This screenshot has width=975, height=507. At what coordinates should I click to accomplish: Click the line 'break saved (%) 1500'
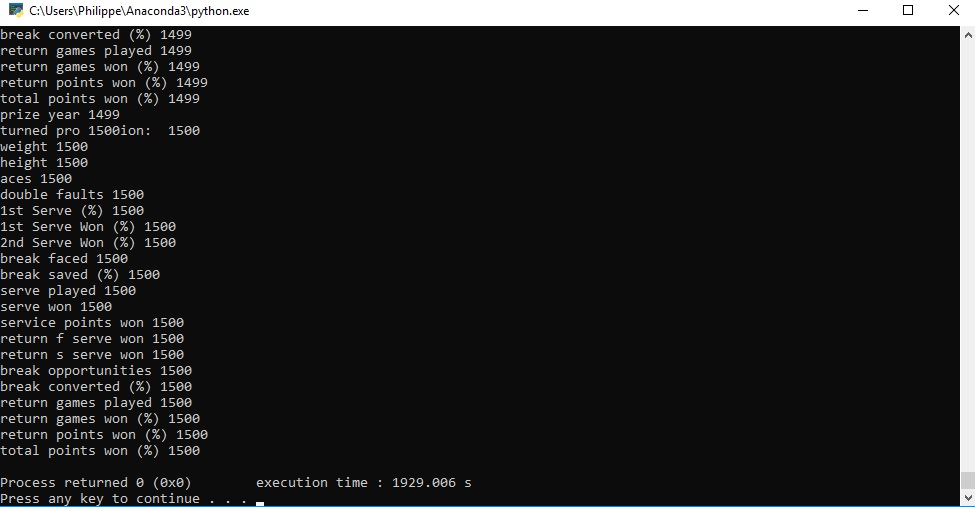coord(80,275)
